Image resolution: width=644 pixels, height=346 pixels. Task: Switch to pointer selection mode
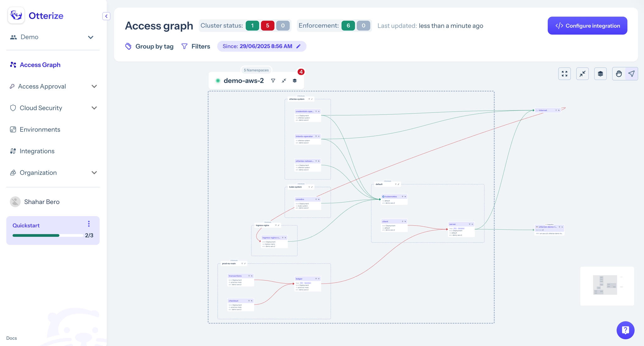(x=631, y=74)
